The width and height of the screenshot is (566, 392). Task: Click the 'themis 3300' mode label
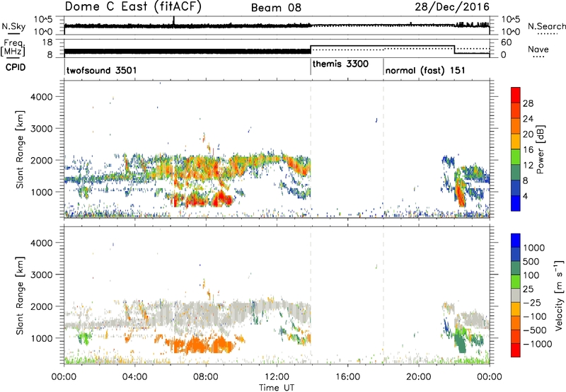341,64
